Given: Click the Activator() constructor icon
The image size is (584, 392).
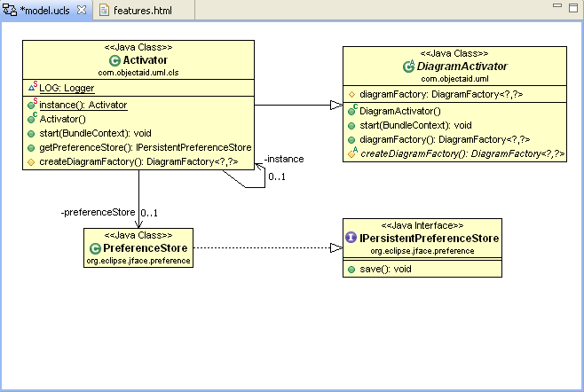Looking at the screenshot, I should tap(31, 119).
